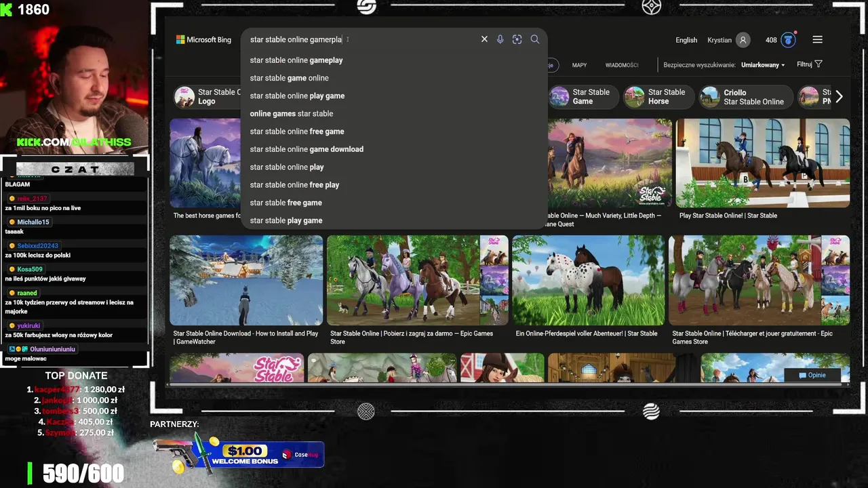Open 'Pobierz i zagraj za darmo' image
Viewport: 868px width, 488px height.
(x=417, y=281)
